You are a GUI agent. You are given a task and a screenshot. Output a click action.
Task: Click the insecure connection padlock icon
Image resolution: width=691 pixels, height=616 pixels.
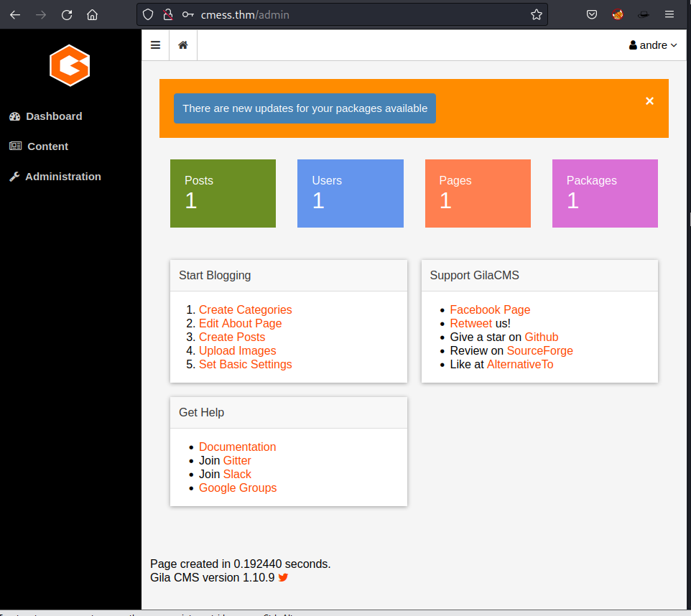[168, 14]
